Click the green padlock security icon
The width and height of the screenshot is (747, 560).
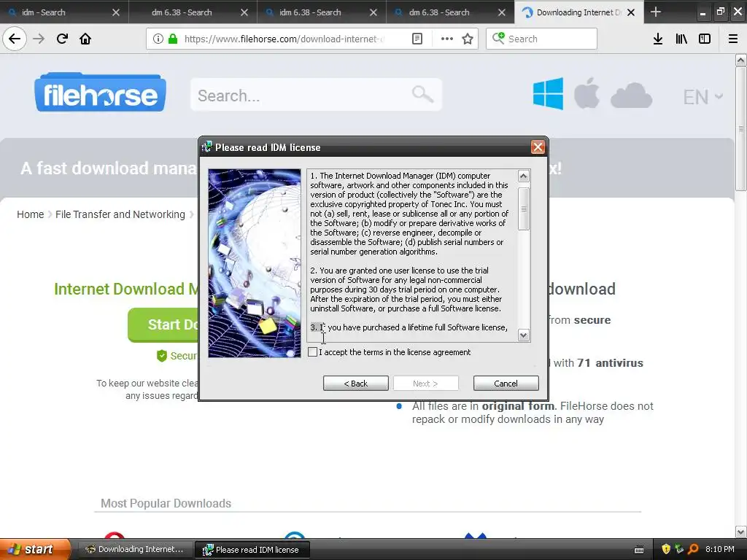172,39
